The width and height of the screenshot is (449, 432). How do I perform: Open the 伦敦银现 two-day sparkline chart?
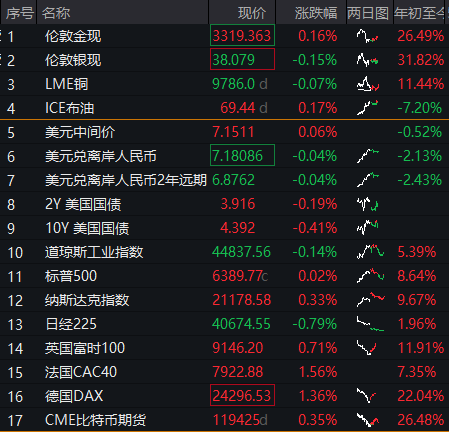[368, 60]
